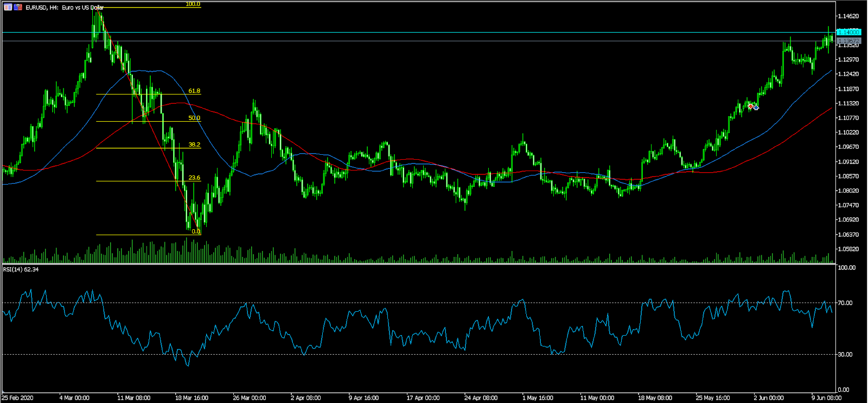Click the 11 Mar 08:00 time label
The width and height of the screenshot is (868, 403).
point(133,398)
